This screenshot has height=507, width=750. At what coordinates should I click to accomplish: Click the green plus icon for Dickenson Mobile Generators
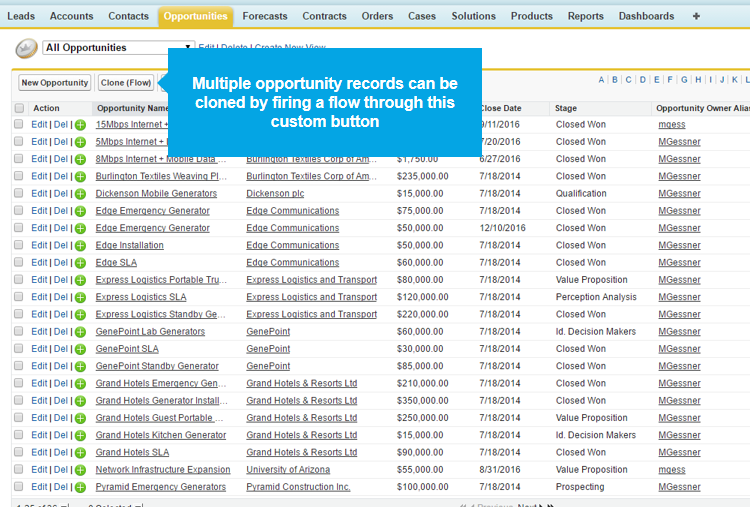tap(80, 194)
